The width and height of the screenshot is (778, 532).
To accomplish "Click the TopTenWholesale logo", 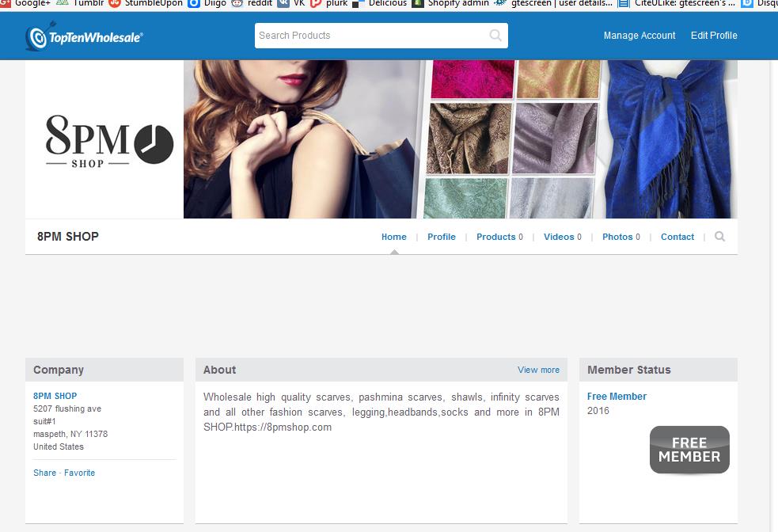I will (85, 36).
